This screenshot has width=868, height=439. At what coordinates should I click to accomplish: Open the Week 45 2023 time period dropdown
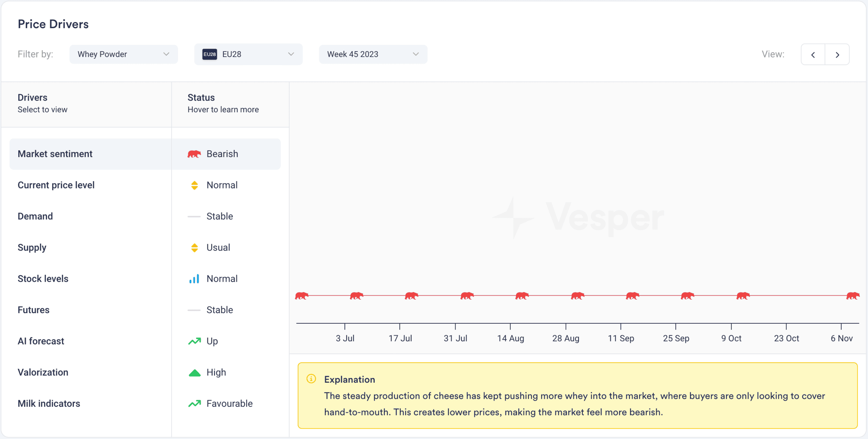[372, 54]
